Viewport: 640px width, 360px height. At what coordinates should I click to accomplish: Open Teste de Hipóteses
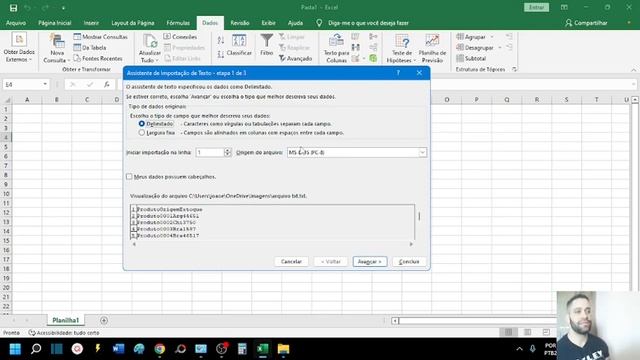click(x=402, y=48)
